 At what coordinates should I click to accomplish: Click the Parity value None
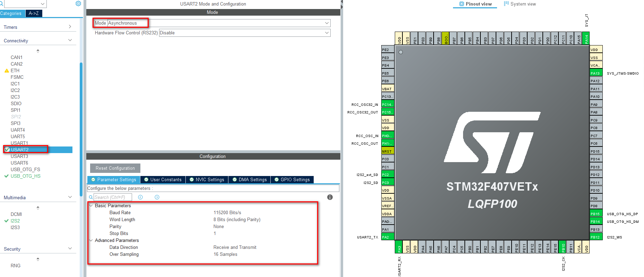[x=219, y=226]
